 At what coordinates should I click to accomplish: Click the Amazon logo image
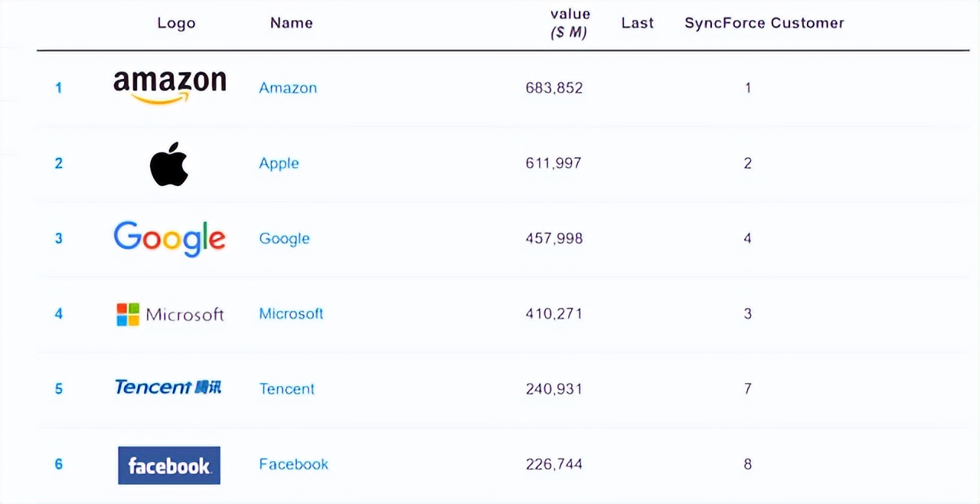(170, 87)
